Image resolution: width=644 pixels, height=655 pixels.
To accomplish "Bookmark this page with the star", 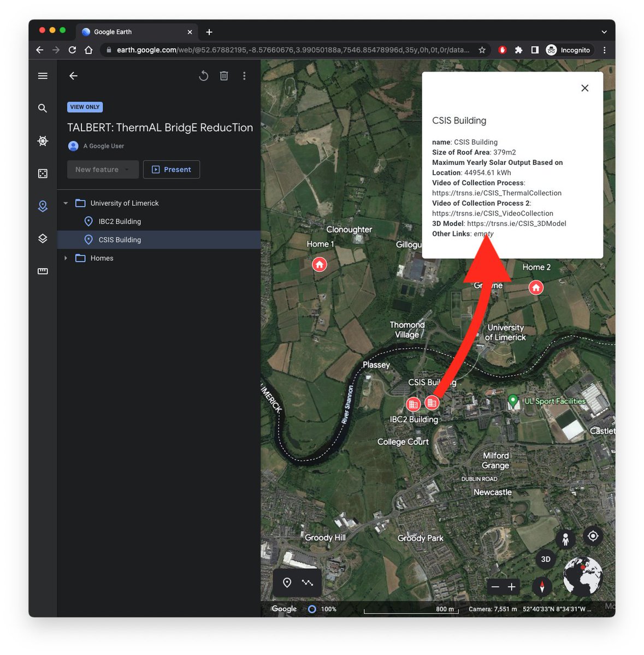I will pos(482,50).
